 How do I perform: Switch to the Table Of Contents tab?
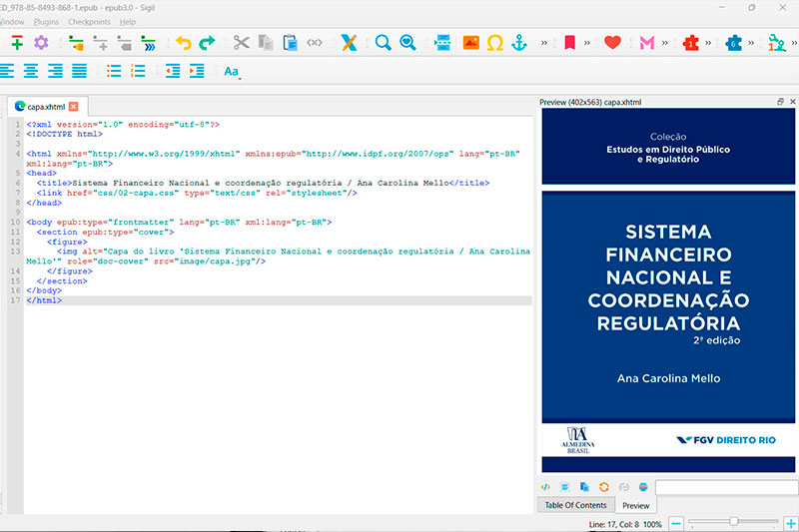click(x=574, y=505)
